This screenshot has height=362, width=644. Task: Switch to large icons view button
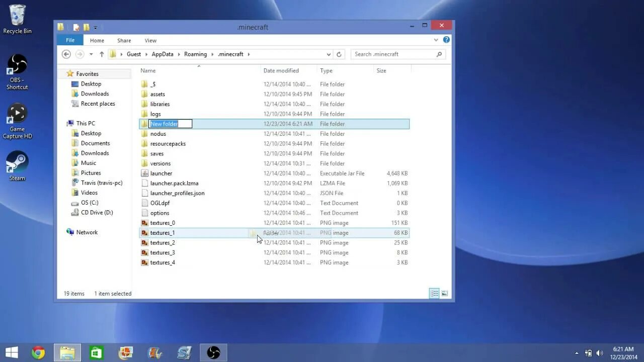(444, 294)
